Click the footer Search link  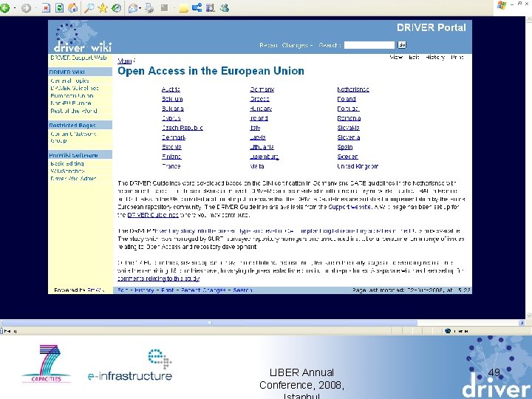pos(242,290)
